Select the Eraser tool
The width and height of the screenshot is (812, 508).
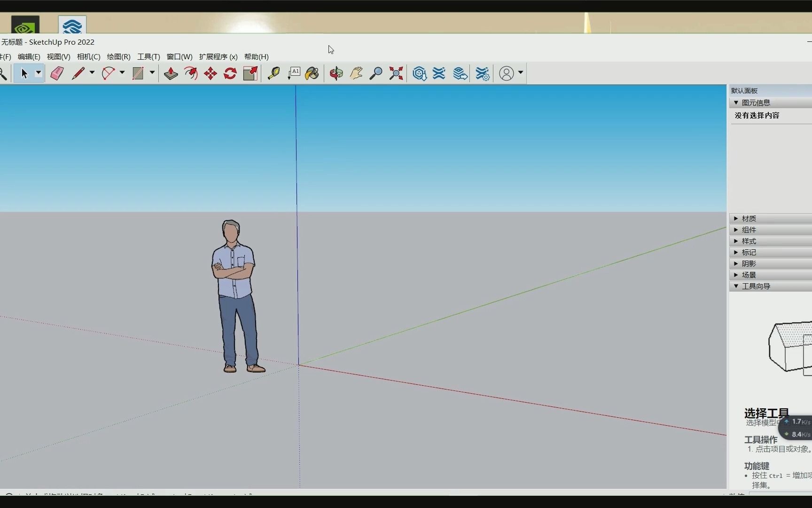point(56,73)
